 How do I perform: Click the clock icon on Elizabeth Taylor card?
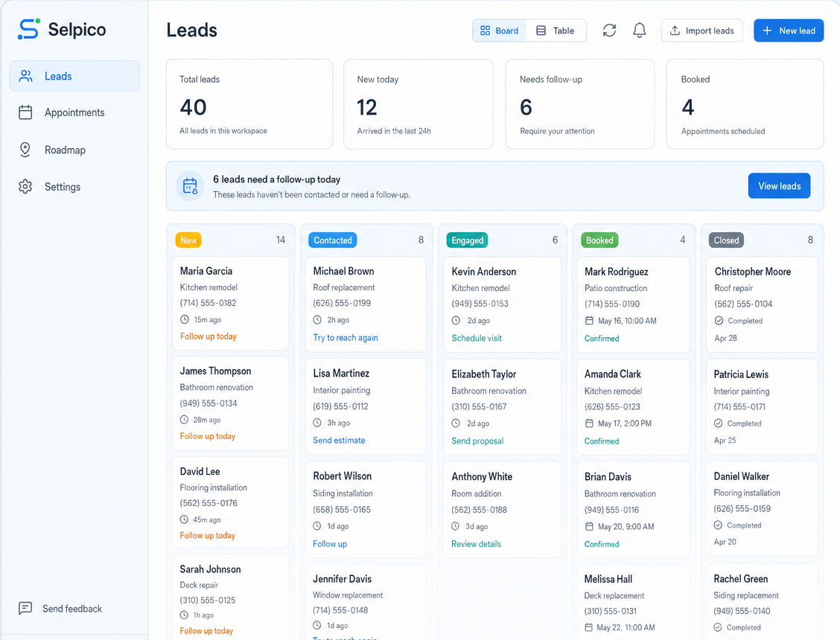455,423
